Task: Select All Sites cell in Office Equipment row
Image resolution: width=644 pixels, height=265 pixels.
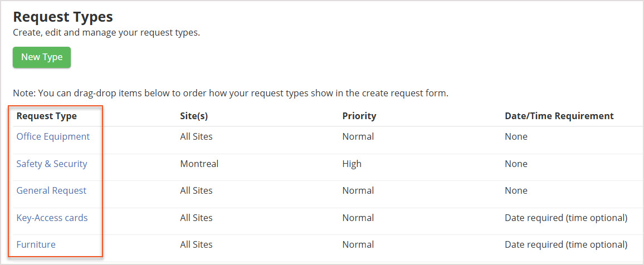Action: pos(196,136)
